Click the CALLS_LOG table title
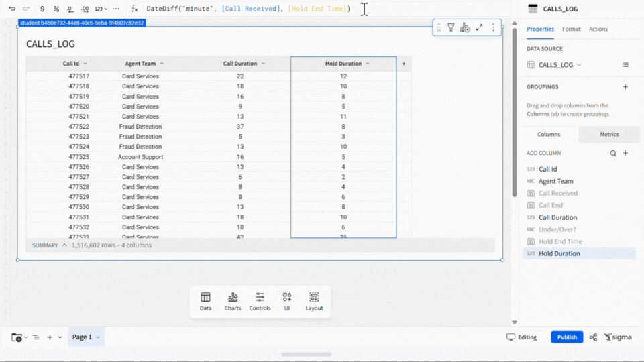 tap(50, 44)
